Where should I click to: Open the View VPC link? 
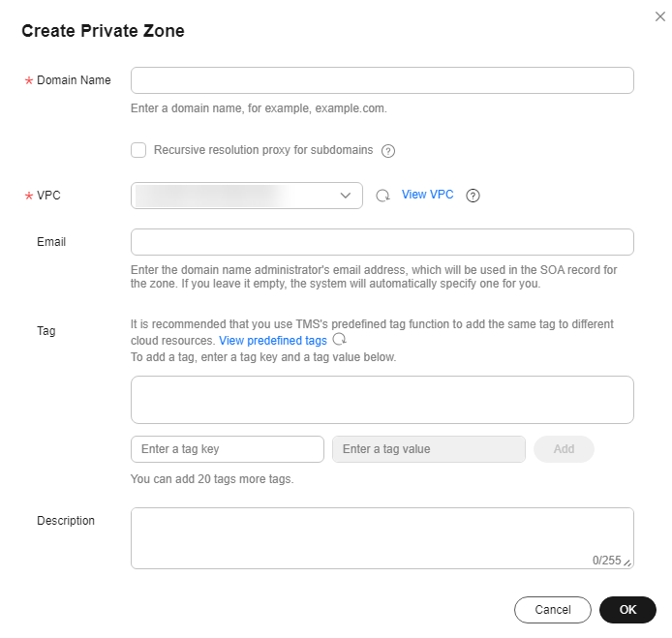(x=427, y=195)
